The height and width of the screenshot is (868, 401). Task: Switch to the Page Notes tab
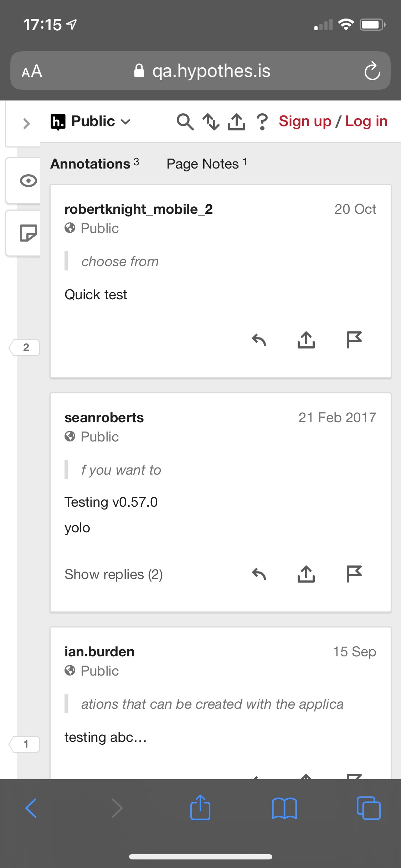click(x=206, y=164)
